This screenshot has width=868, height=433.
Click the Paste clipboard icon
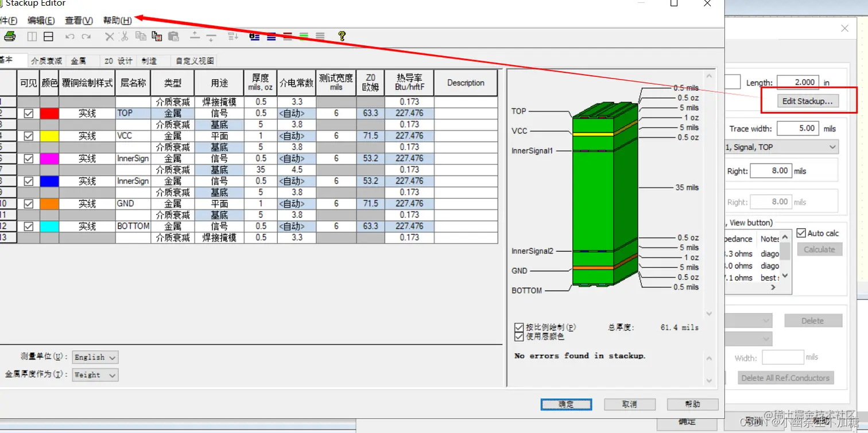pos(173,36)
